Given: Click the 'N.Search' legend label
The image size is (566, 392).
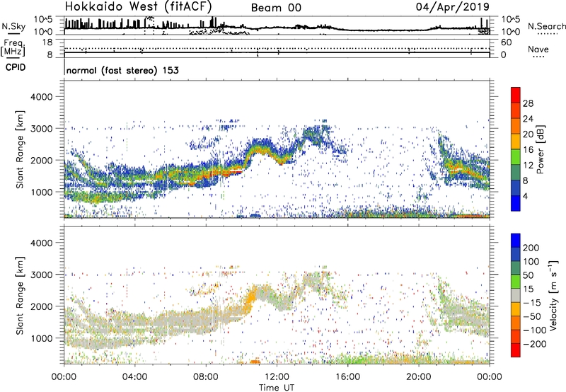Looking at the screenshot, I should point(546,26).
